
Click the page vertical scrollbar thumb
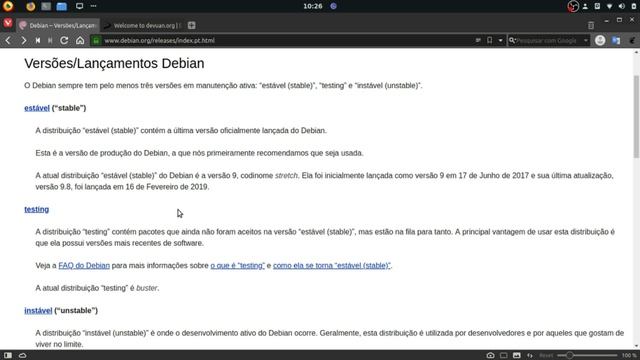pos(636,117)
